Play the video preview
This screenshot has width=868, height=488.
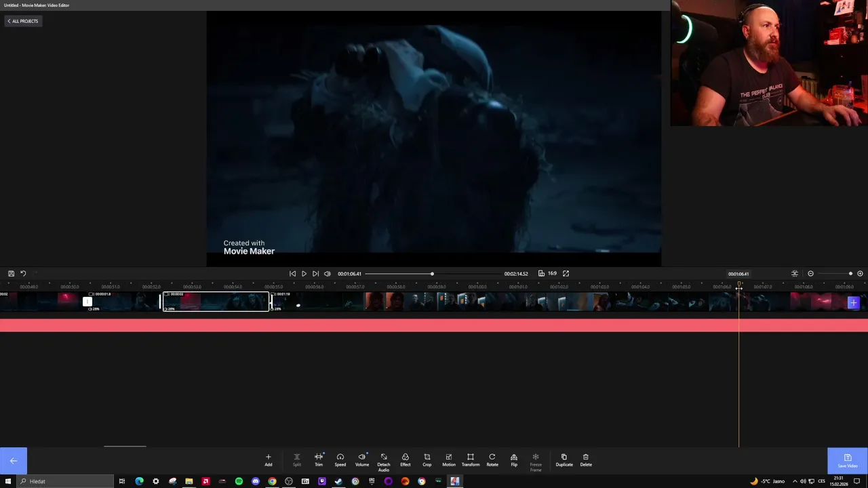[x=304, y=274]
